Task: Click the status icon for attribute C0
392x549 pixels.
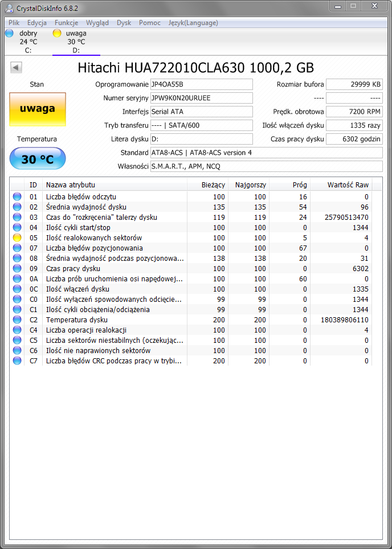Action: click(x=17, y=300)
